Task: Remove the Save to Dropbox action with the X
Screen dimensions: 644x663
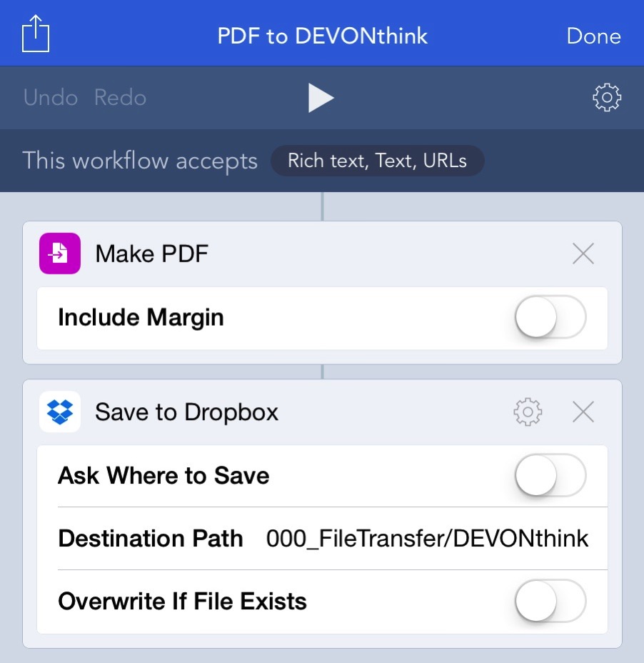Action: [583, 412]
